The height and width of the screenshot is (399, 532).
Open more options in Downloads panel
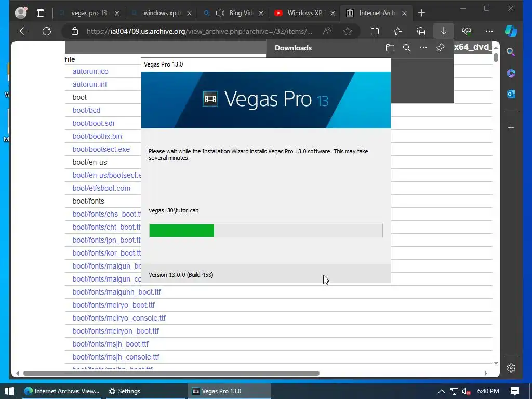pos(423,47)
